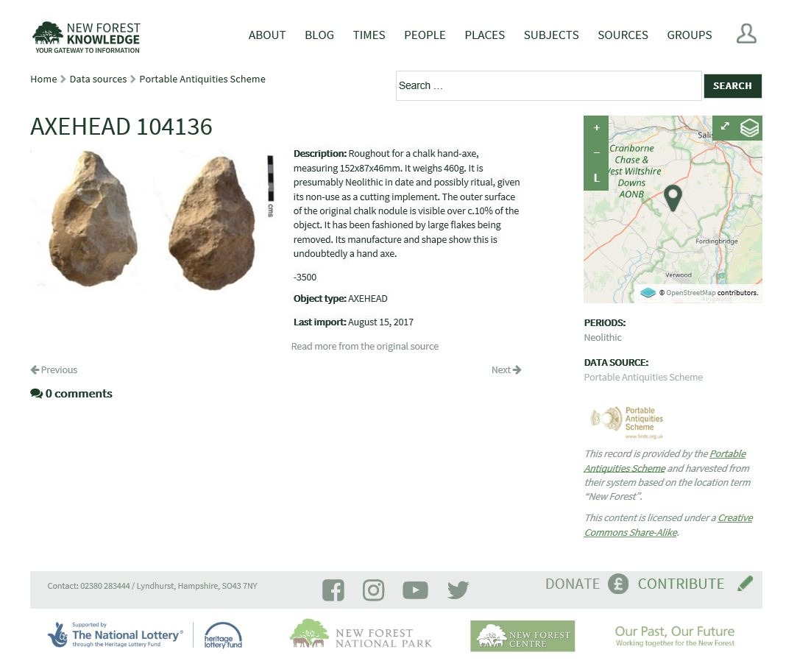797x672 pixels.
Task: Click the DONATE text link
Action: pyautogui.click(x=573, y=584)
